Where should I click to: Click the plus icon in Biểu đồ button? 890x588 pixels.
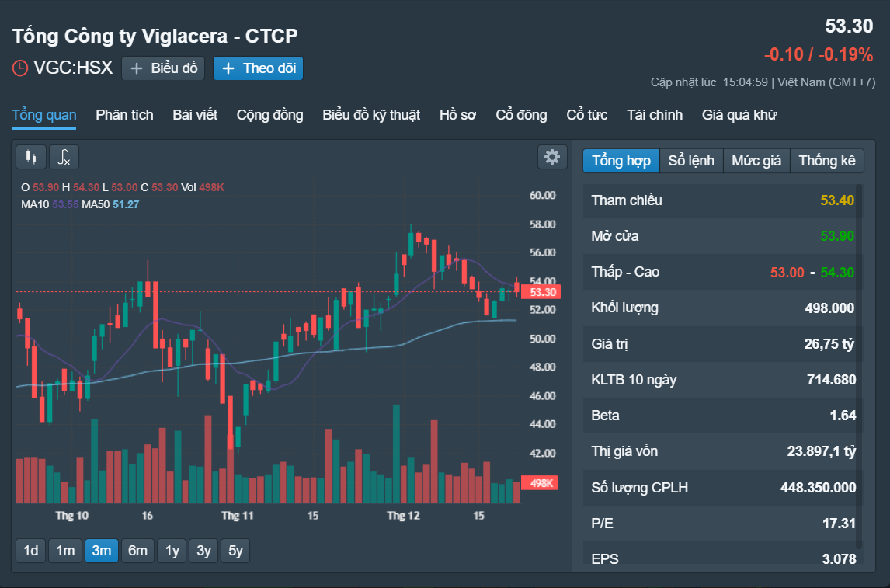(x=136, y=68)
